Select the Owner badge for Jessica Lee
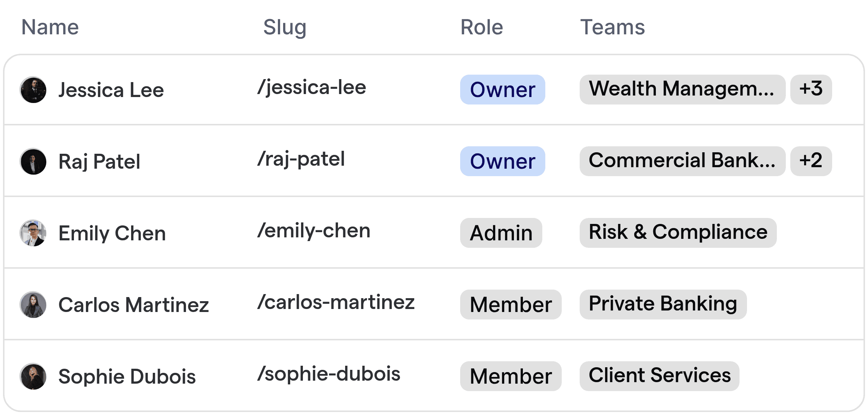The width and height of the screenshot is (868, 415). tap(502, 90)
